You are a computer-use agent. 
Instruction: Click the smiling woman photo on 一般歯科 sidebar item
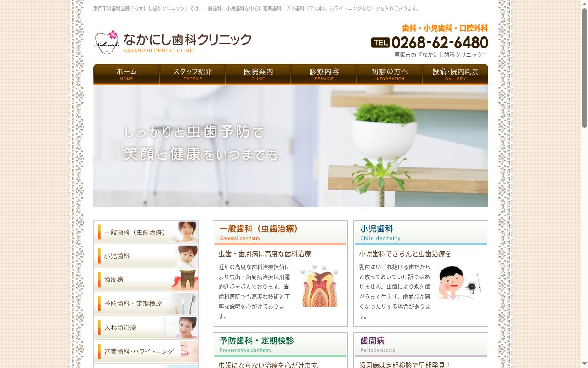[x=185, y=232]
